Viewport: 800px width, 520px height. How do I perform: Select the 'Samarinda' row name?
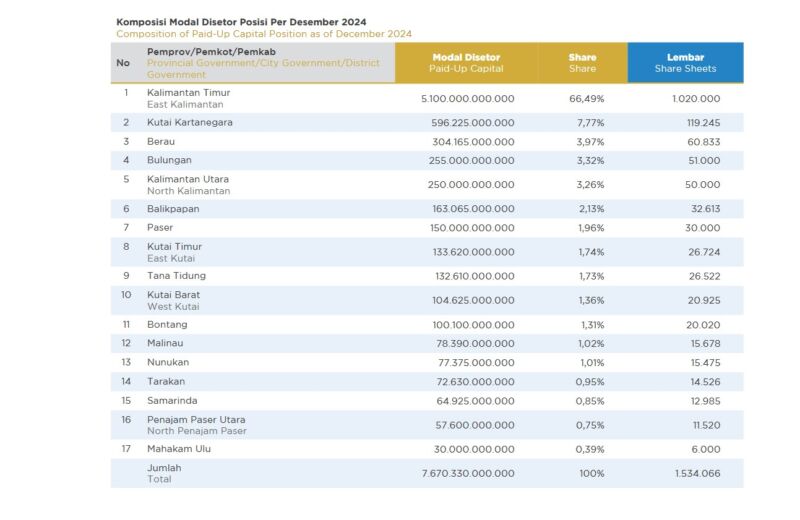[x=172, y=400]
